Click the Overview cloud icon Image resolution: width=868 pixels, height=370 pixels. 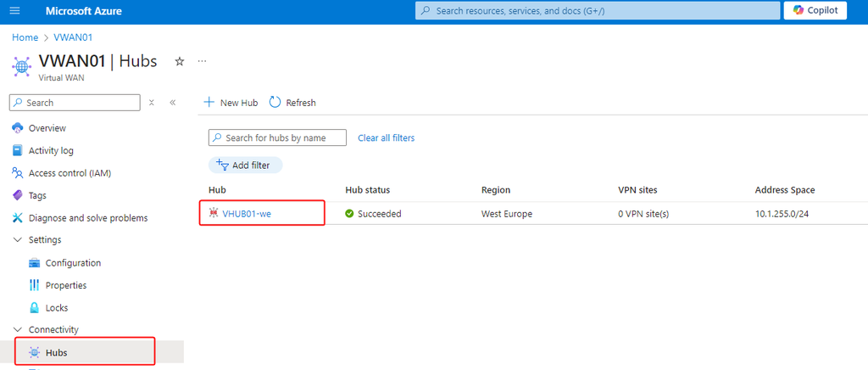18,128
